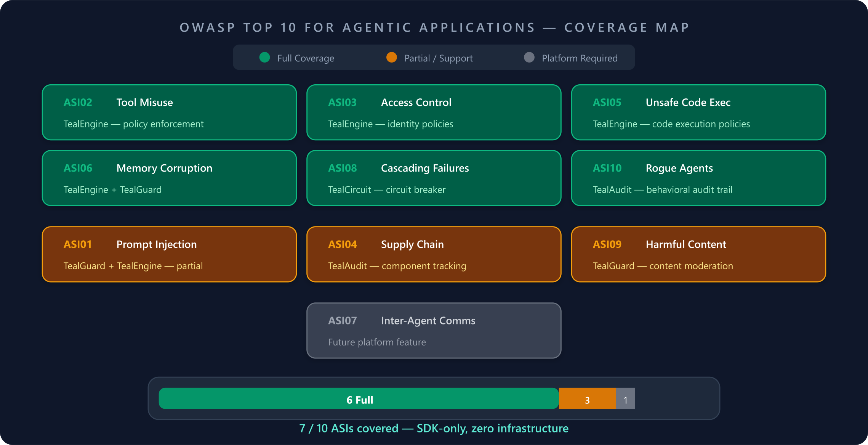
Task: Click the 'Platform Required' legend label
Action: click(x=580, y=58)
